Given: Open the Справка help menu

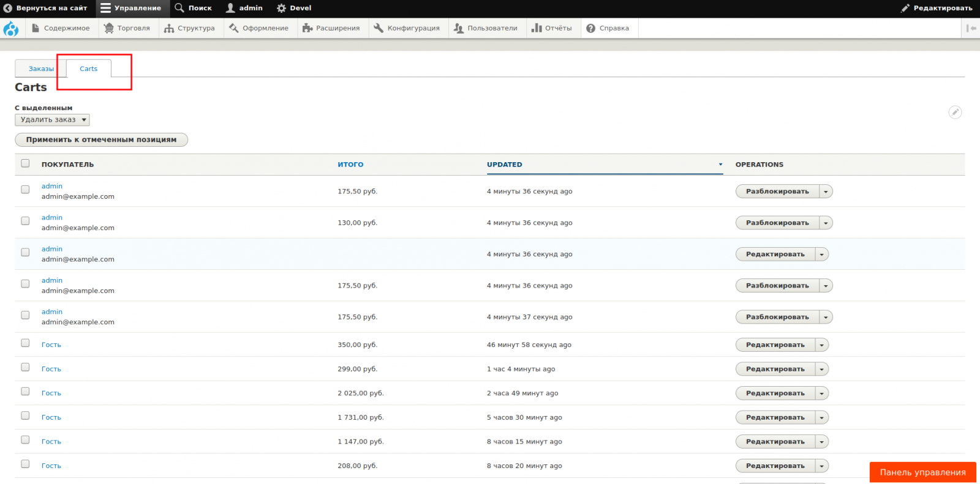Looking at the screenshot, I should coord(608,28).
